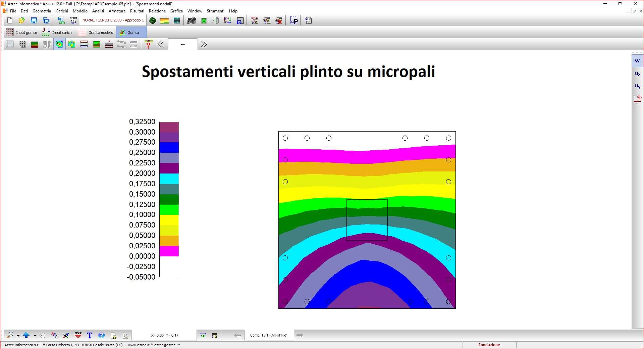
Task: Click the blue swatch in color legend
Action: tap(169, 148)
